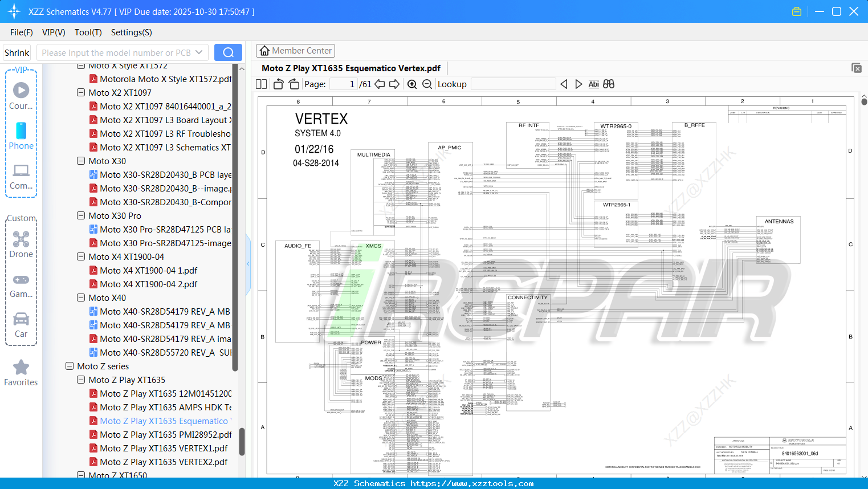
Task: Open Moto X30-SR28D20430_B PCB layer file
Action: [x=166, y=175]
